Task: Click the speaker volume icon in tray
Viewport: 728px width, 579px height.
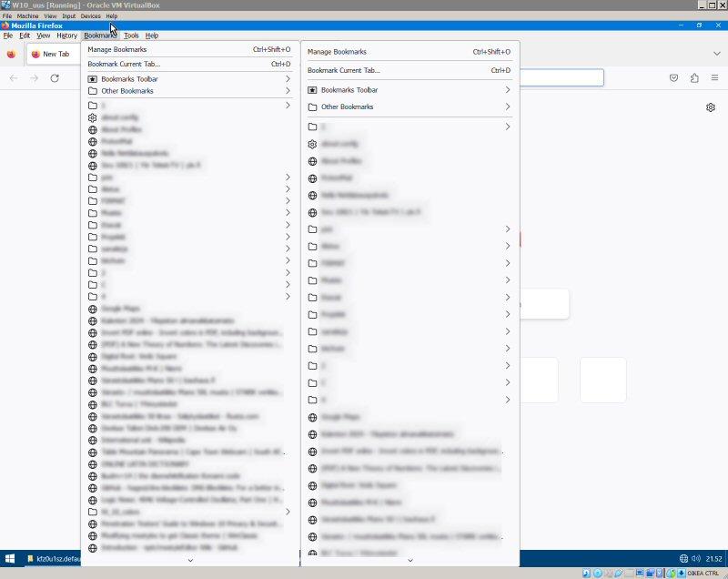Action: pos(695,559)
